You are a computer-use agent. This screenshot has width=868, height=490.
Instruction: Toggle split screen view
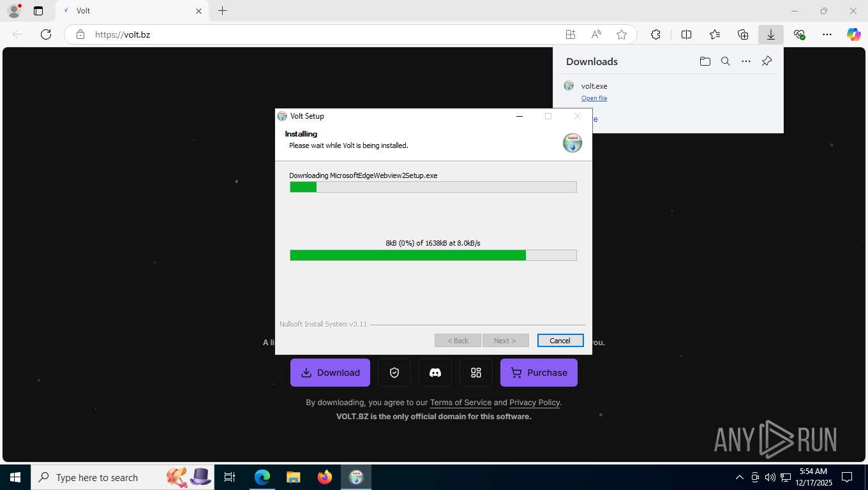pos(687,34)
